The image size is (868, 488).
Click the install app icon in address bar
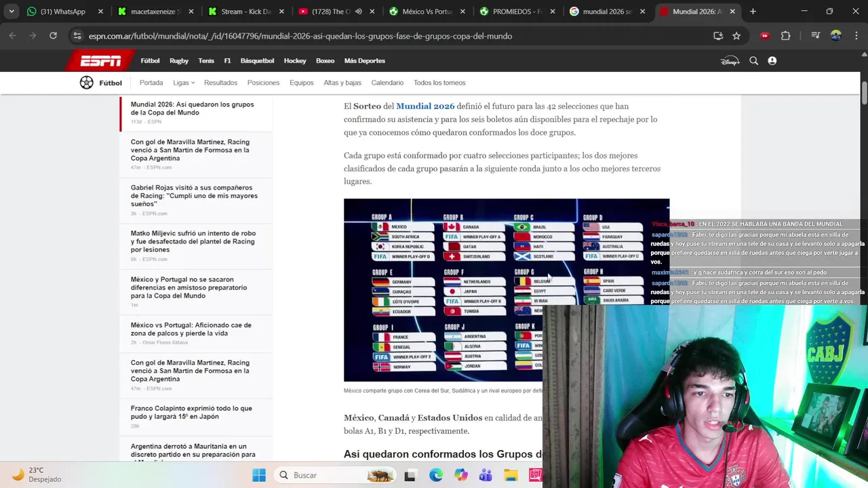coord(718,36)
